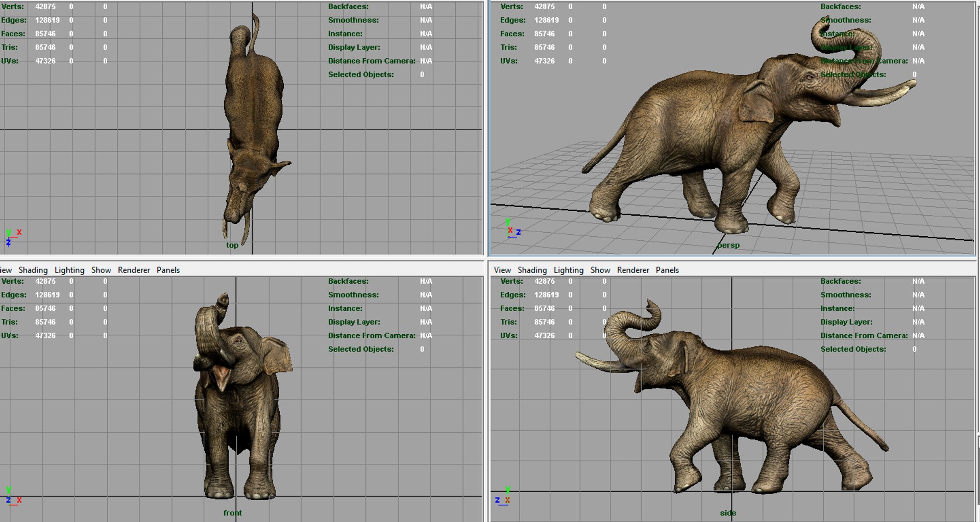Screen dimensions: 980x522
Task: Click the axis gizmo in top view
Action: (x=13, y=237)
